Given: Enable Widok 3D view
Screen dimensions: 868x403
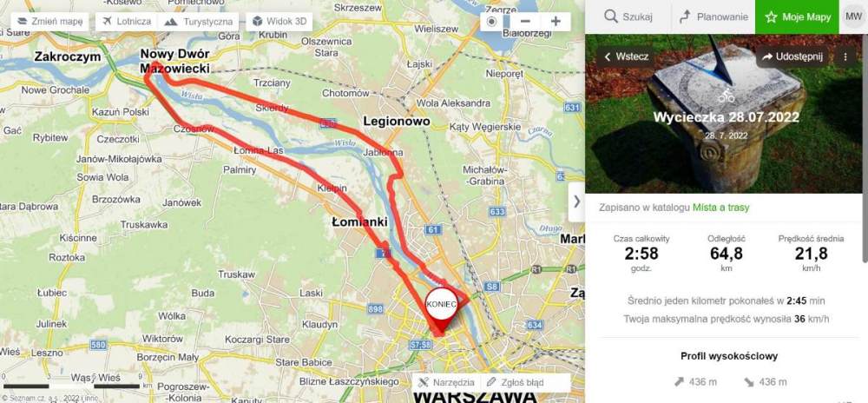Looking at the screenshot, I should [x=279, y=22].
